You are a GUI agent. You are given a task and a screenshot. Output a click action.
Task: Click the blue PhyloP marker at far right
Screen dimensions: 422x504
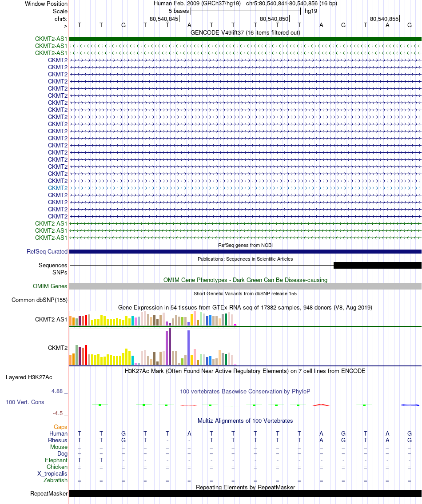tap(410, 405)
